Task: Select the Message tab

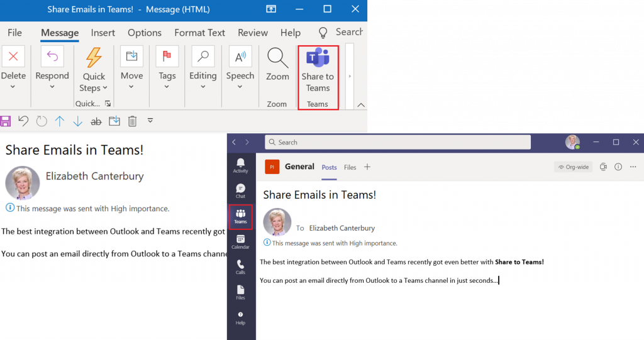Action: 60,33
